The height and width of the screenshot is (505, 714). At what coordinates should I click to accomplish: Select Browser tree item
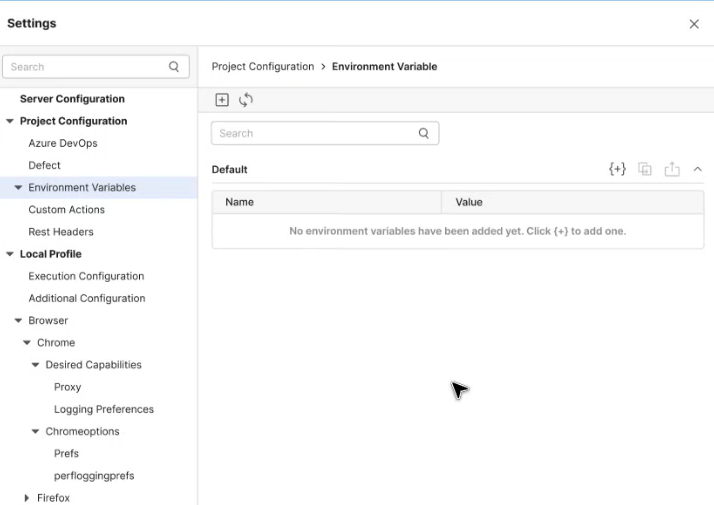tap(48, 321)
